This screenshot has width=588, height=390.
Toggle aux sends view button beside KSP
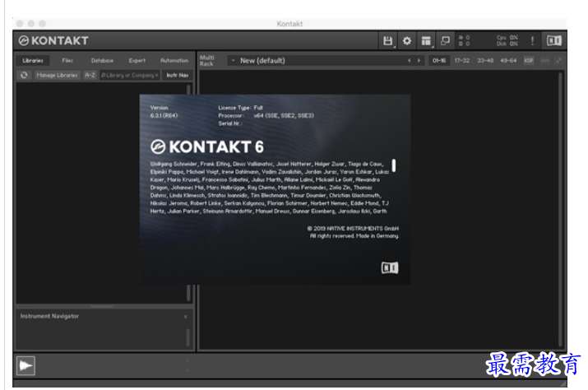point(545,60)
